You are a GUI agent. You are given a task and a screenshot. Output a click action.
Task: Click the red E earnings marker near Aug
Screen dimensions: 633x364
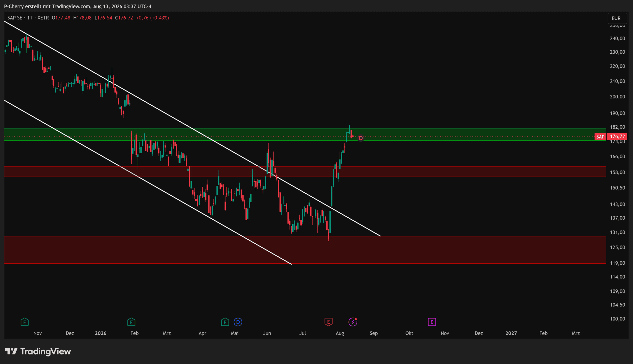click(328, 322)
